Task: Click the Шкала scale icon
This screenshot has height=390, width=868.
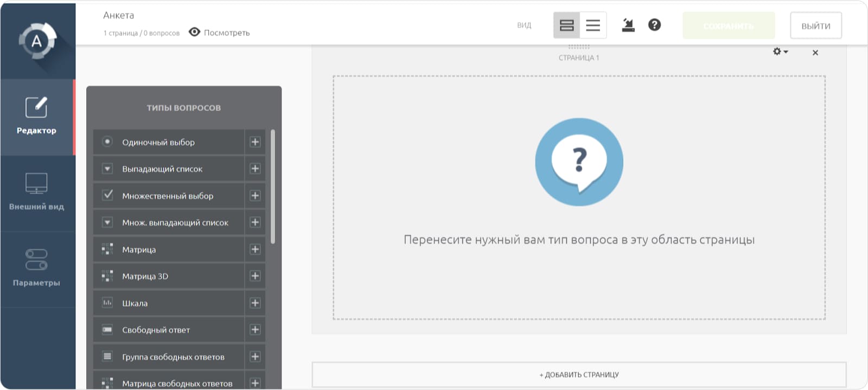Action: tap(107, 303)
